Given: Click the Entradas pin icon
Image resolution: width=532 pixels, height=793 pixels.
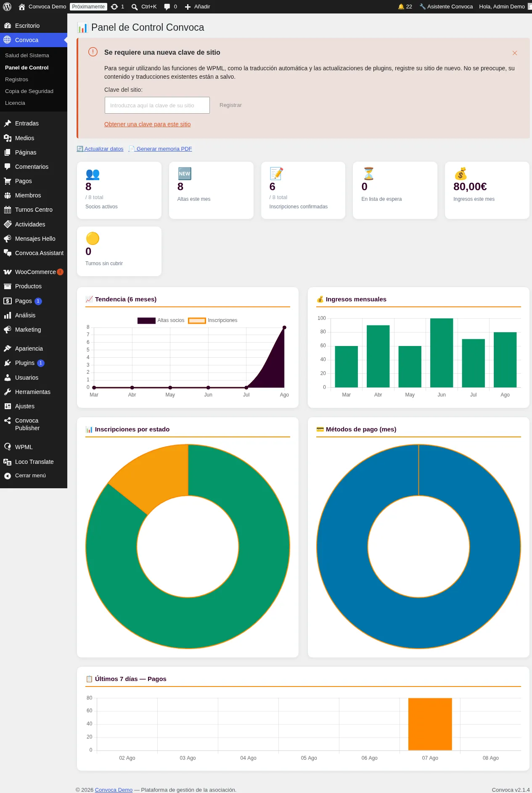Looking at the screenshot, I should 8,123.
